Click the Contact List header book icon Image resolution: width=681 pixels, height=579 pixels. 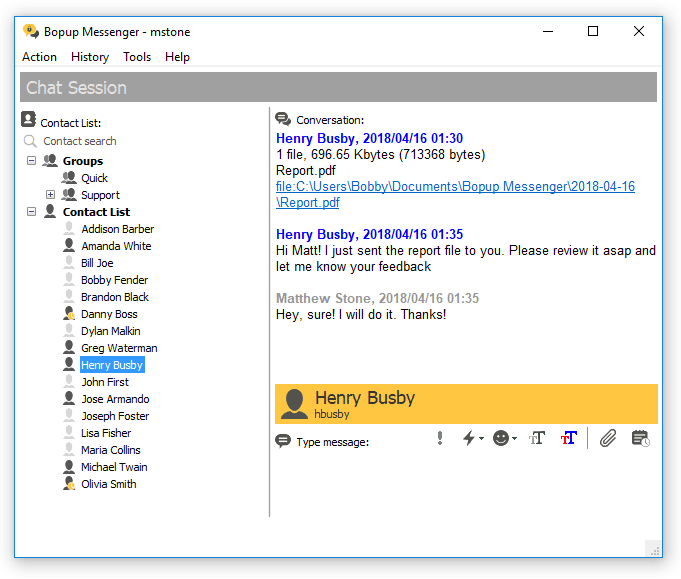29,119
